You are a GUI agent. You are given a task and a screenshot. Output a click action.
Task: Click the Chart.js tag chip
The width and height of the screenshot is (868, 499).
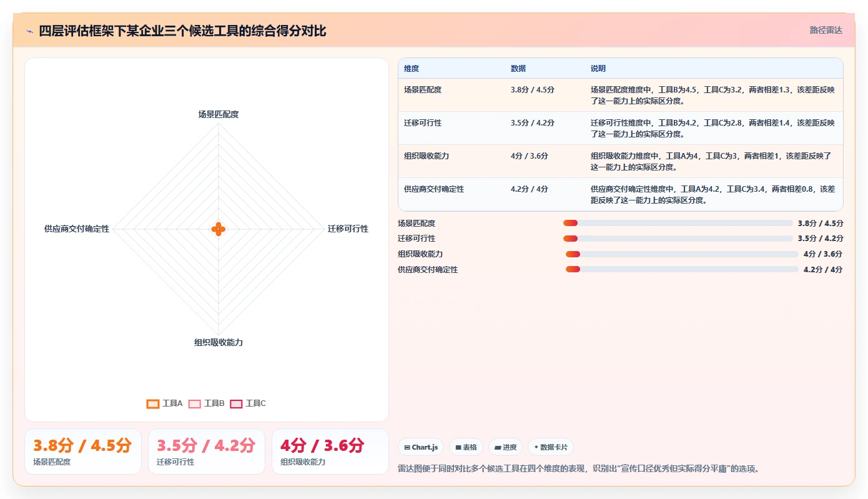(x=421, y=447)
